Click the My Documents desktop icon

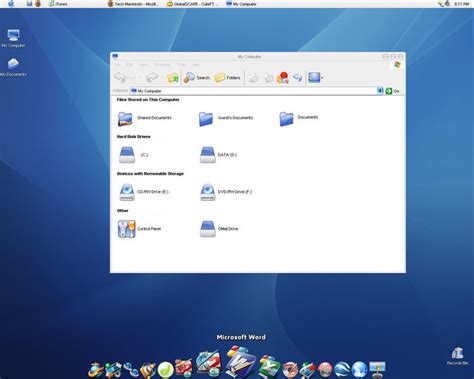(13, 67)
